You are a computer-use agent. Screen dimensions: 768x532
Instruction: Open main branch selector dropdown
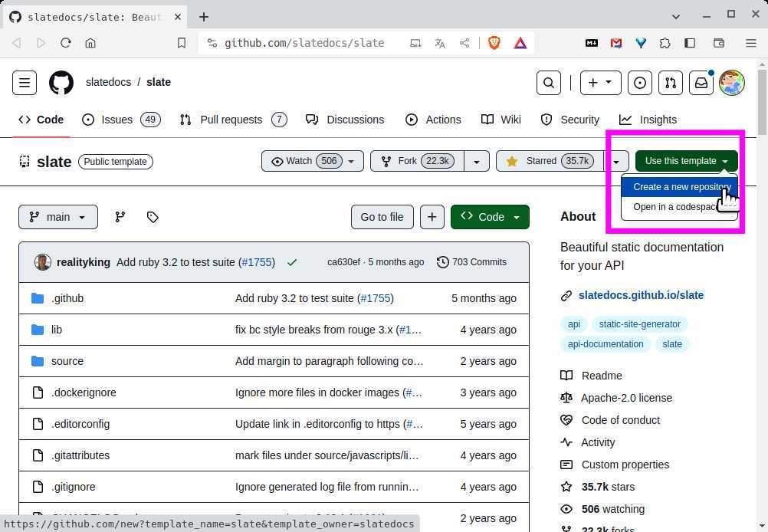(58, 217)
